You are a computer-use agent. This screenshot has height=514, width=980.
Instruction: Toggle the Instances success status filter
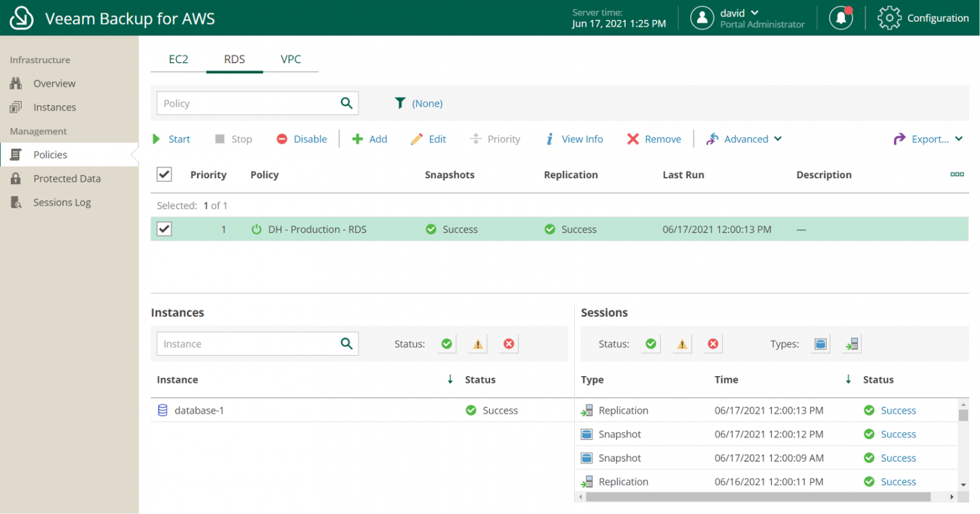click(447, 344)
